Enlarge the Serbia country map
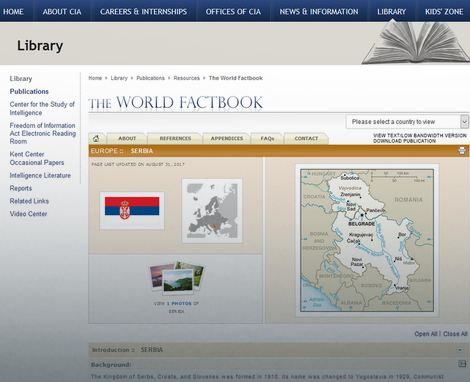 (x=367, y=240)
